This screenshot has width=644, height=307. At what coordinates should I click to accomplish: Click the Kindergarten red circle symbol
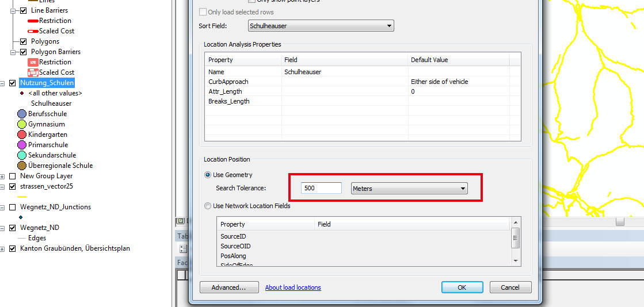tap(22, 135)
